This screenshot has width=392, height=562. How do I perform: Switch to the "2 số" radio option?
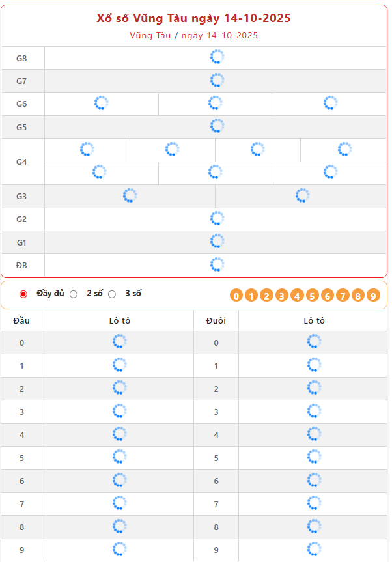74,294
